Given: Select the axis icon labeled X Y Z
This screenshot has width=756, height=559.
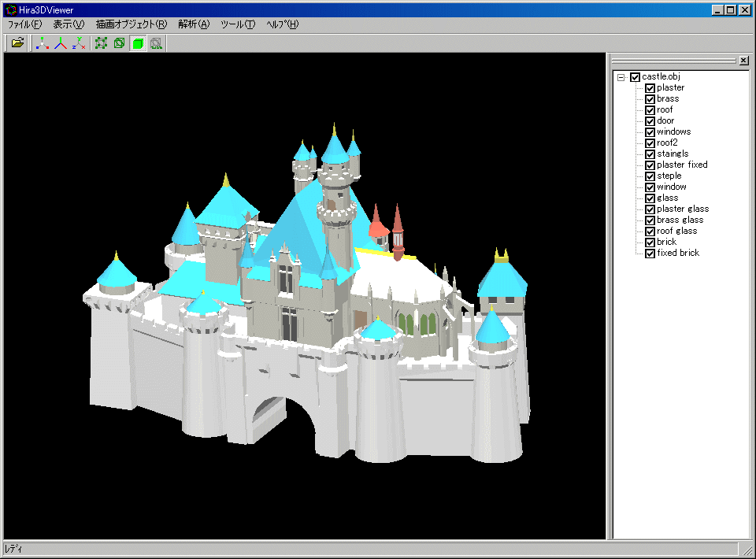Looking at the screenshot, I should pos(79,43).
